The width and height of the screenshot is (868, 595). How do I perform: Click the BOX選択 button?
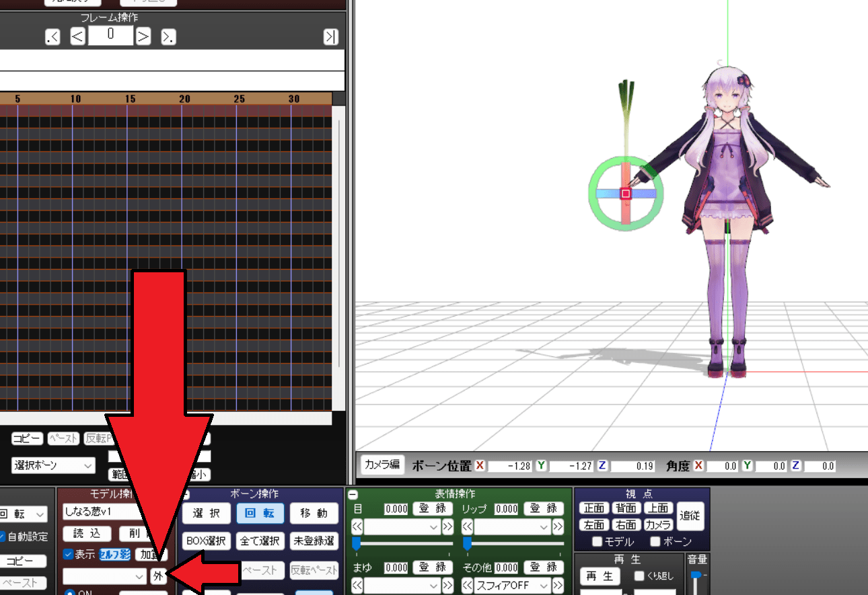click(207, 541)
